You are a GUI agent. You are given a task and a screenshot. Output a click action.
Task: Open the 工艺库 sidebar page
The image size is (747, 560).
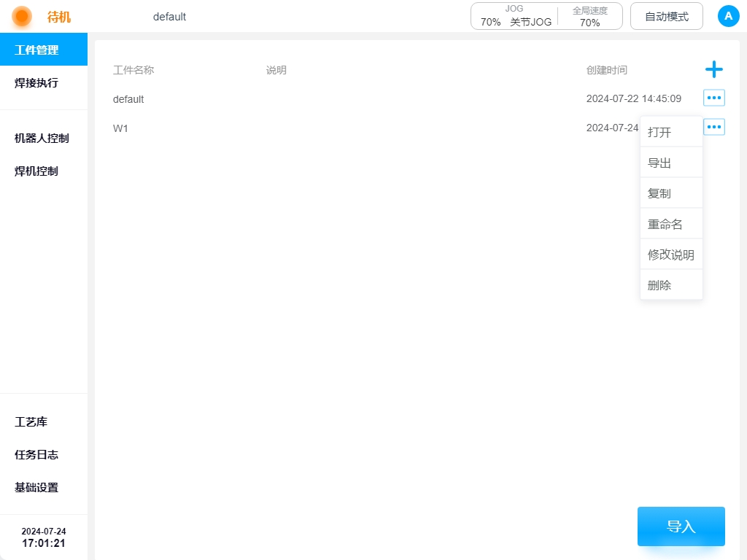pyautogui.click(x=31, y=422)
